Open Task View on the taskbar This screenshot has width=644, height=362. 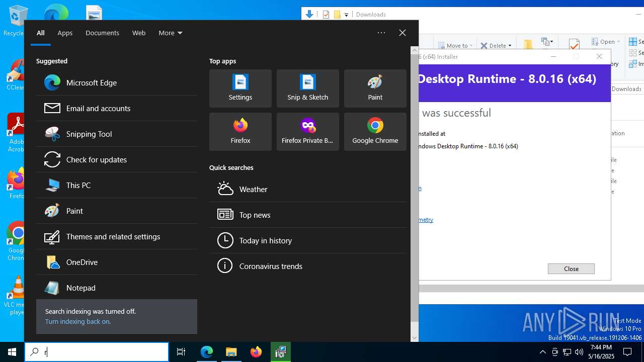click(181, 352)
